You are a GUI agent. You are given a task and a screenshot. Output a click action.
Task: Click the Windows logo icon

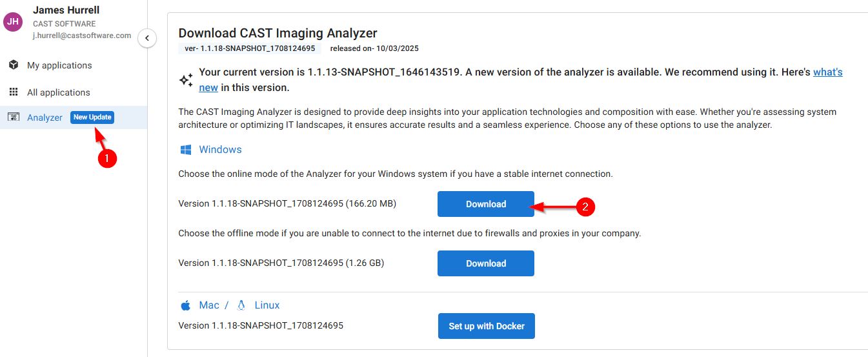pyautogui.click(x=186, y=150)
